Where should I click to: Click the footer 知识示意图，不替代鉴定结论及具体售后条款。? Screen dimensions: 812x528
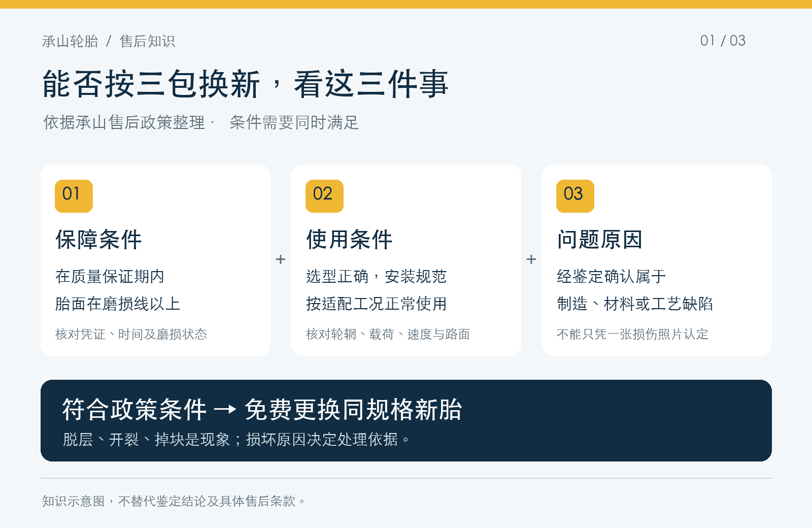[174, 501]
